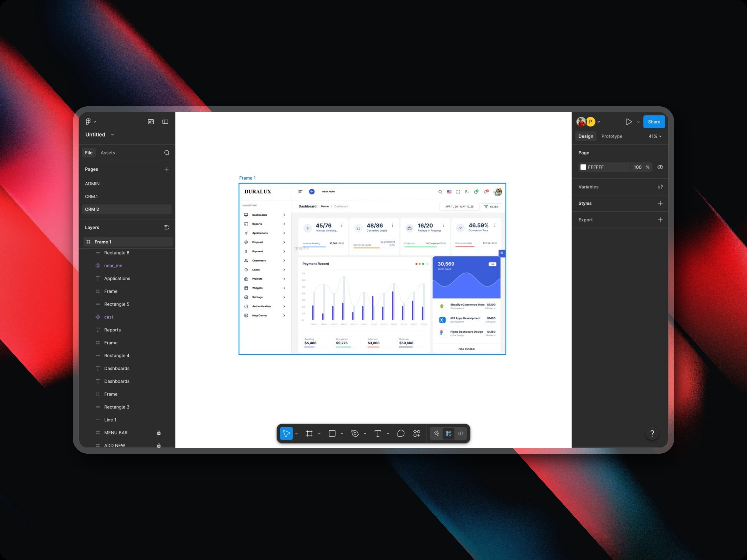Open the Actions components tool
Screen dimensions: 747x560
pyautogui.click(x=417, y=433)
